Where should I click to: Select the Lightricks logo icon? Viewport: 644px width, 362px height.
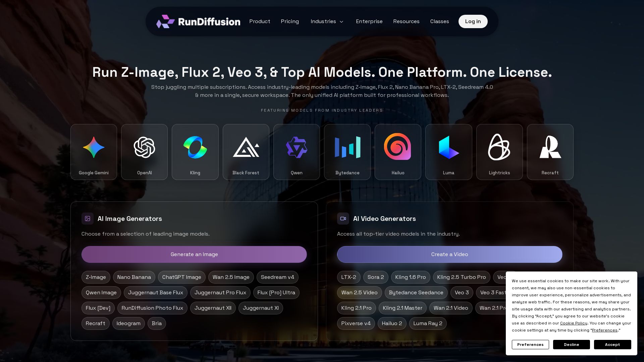(x=499, y=147)
